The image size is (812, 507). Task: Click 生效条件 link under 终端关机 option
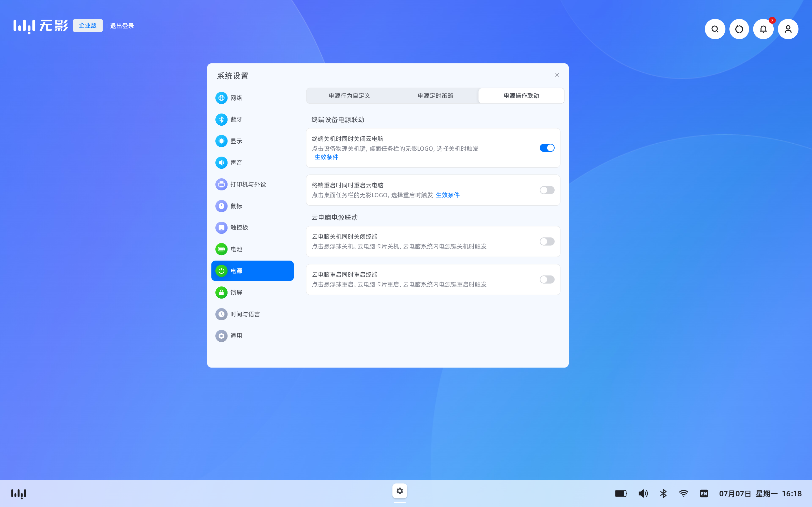point(326,157)
